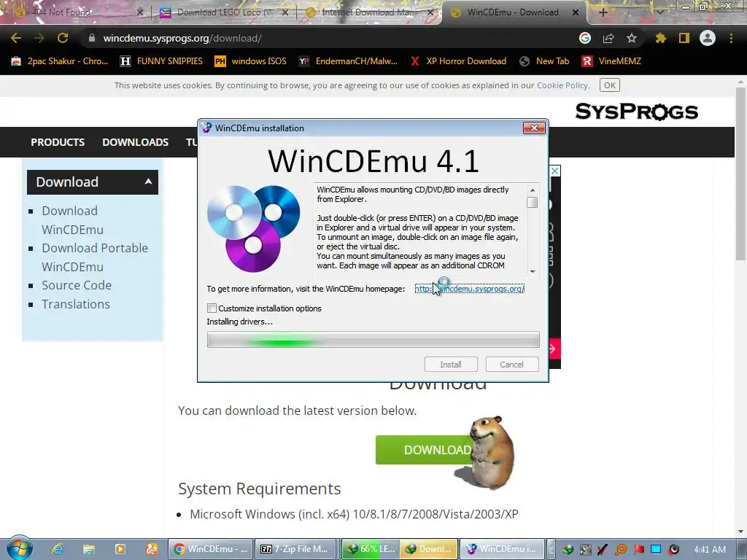Open Windows Explorer from taskbar
This screenshot has width=747, height=560.
89,549
